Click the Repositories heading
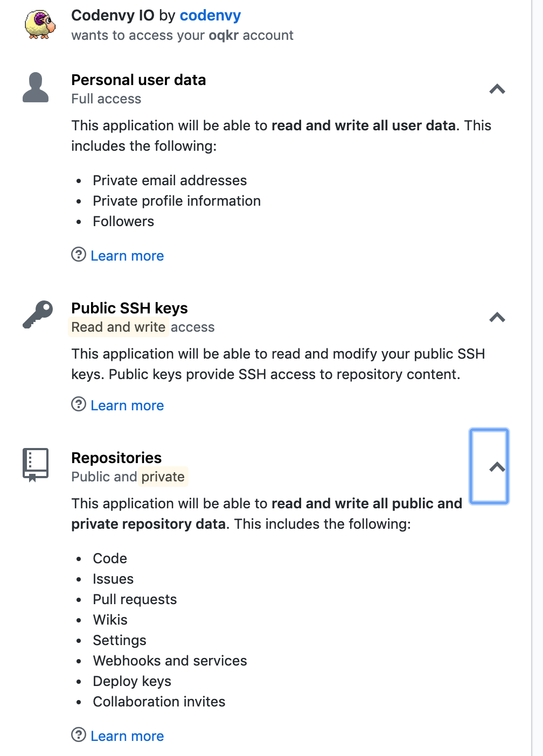The image size is (543, 756). [x=116, y=458]
